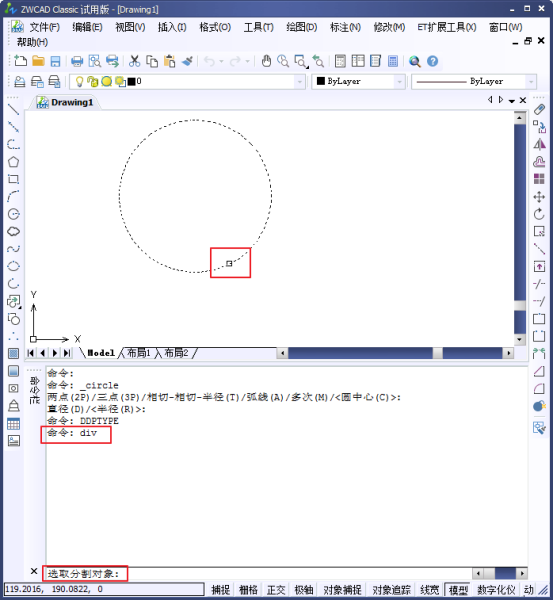Toggle 正交 ortho mode in status bar
The image size is (554, 601).
click(x=276, y=590)
